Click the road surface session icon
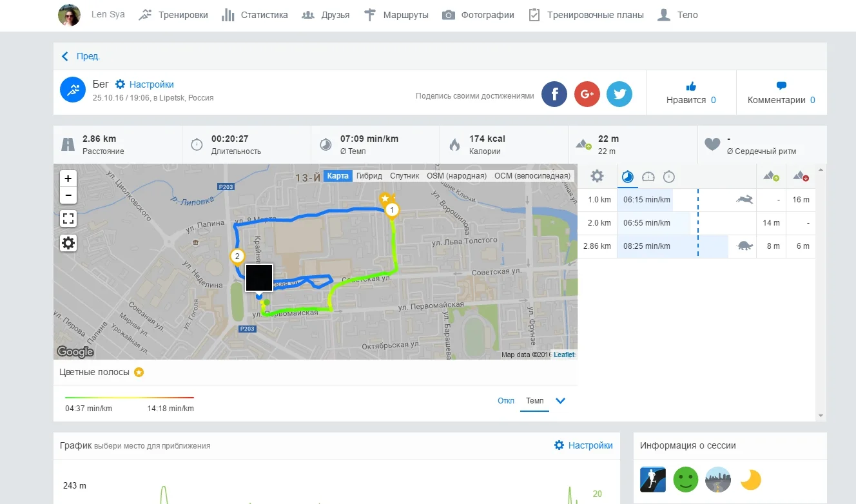This screenshot has height=504, width=856. tap(718, 480)
